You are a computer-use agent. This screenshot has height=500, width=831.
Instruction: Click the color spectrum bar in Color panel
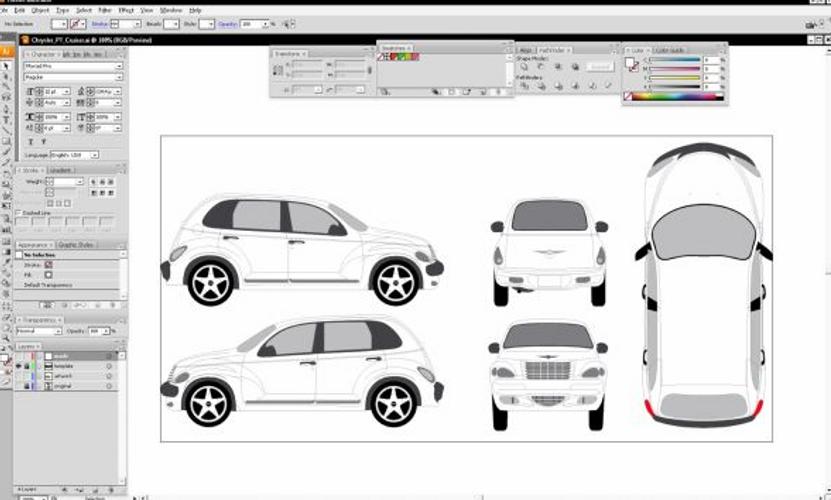(675, 97)
